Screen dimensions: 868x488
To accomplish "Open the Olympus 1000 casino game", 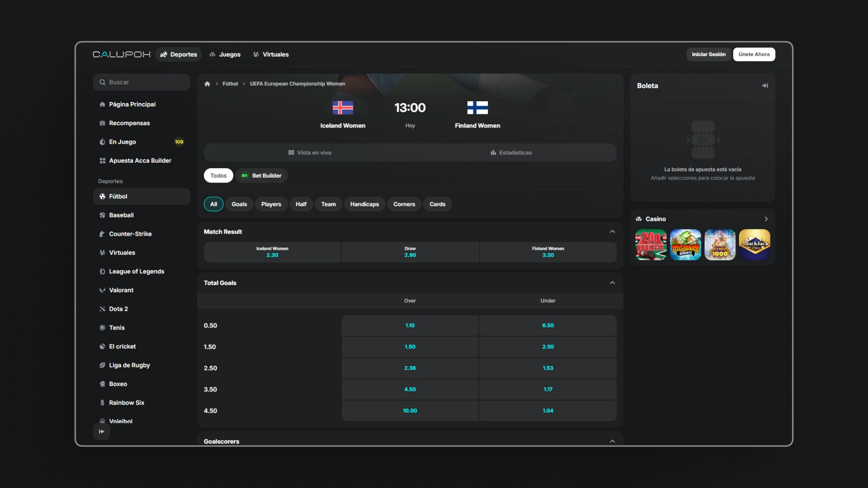I will click(720, 244).
